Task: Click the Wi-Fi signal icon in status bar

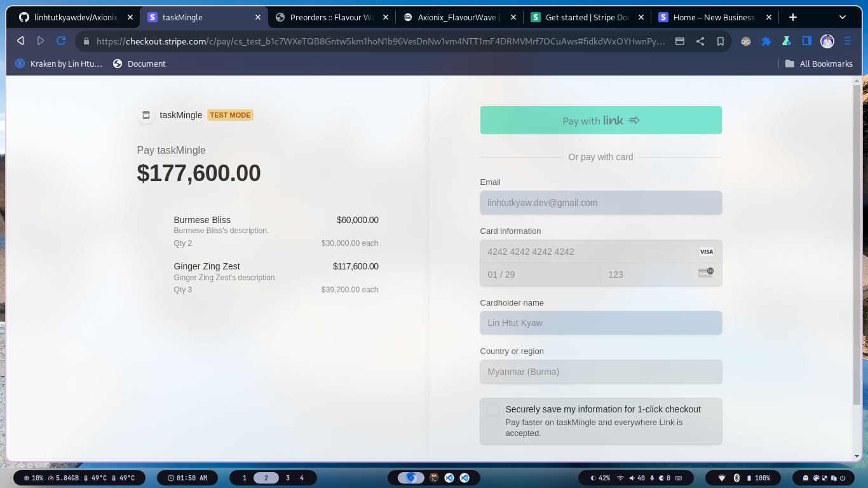Action: pos(620,478)
